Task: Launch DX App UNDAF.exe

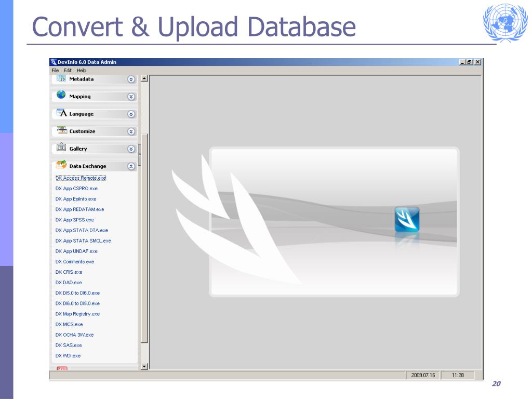Action: [x=76, y=251]
